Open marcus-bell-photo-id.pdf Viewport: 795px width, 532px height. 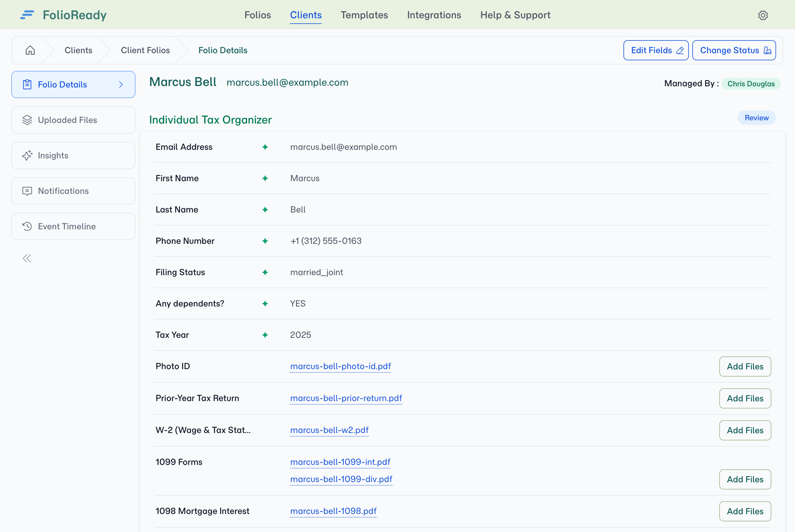pyautogui.click(x=340, y=366)
